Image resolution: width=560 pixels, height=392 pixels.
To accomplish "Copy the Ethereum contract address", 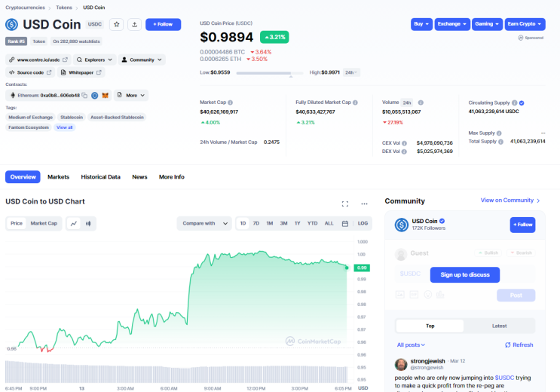I will [84, 96].
